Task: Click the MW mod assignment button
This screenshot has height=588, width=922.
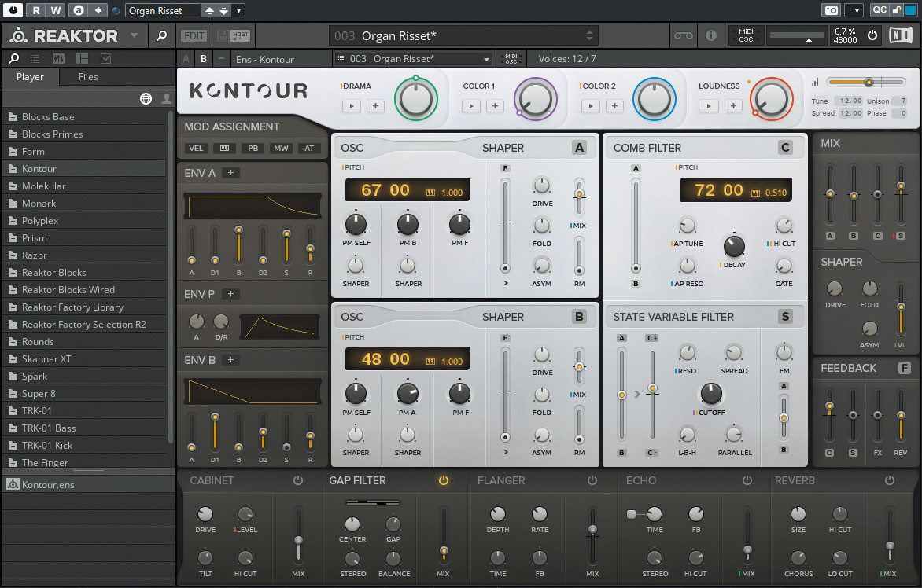Action: click(281, 149)
